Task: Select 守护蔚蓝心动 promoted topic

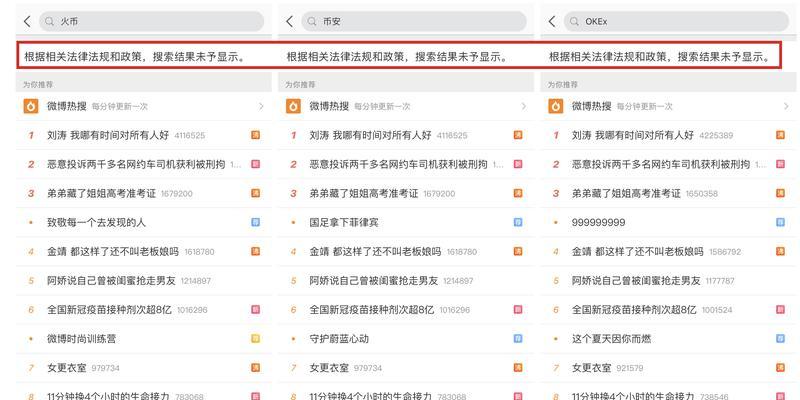Action: click(x=339, y=338)
